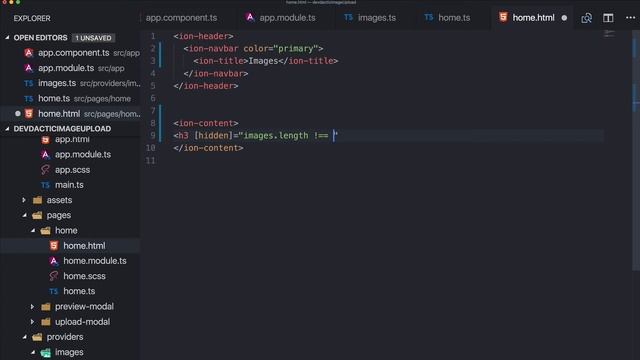This screenshot has height=360, width=640.
Task: Open the search-in-changes icon in editor toolbar
Action: pos(587,18)
